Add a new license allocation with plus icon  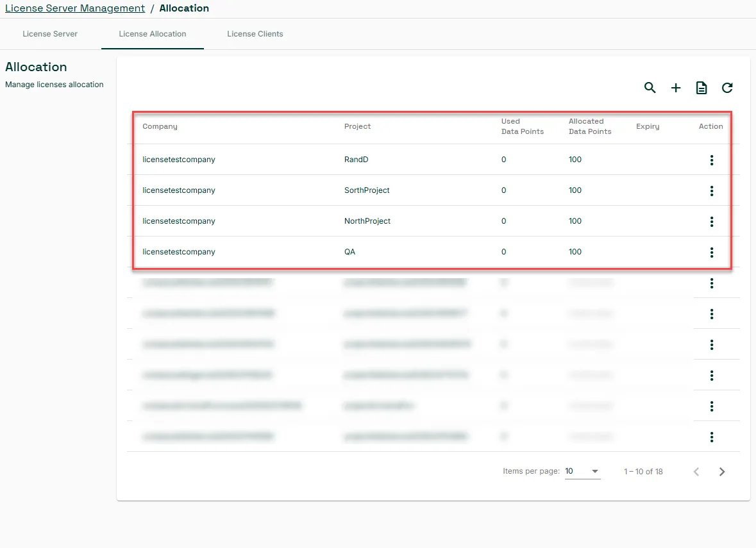tap(676, 88)
